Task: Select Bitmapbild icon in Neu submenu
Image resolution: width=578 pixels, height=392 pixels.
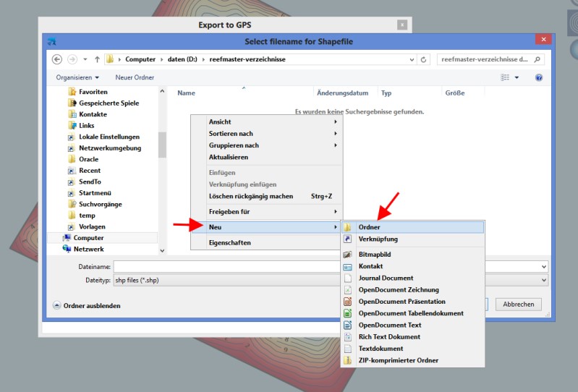Action: (x=348, y=255)
